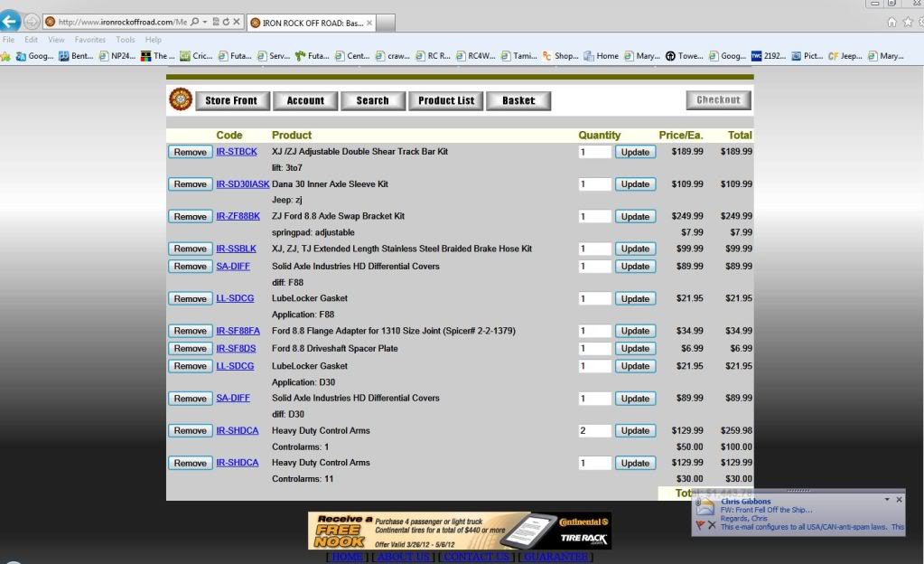Open the IR-STBCK product code link

[x=237, y=152]
